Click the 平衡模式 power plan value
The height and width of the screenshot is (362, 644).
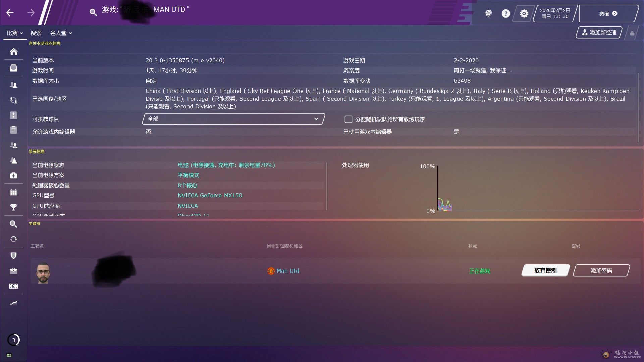pyautogui.click(x=188, y=175)
